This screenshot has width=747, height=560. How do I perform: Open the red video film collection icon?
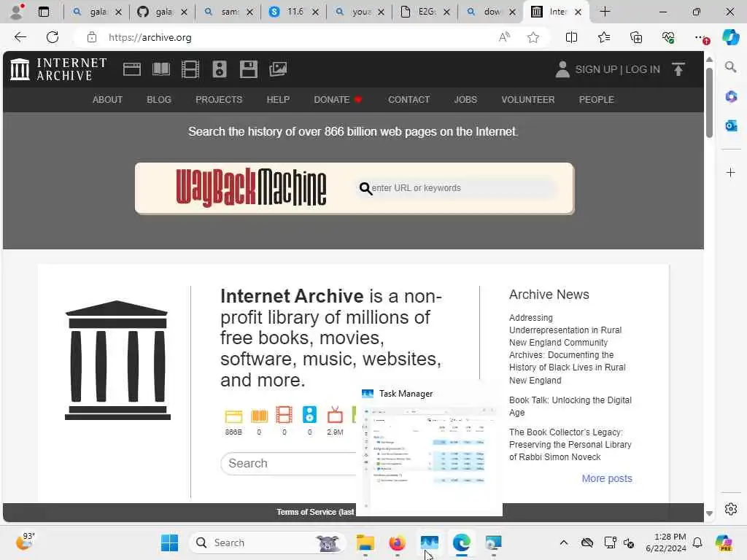[285, 415]
